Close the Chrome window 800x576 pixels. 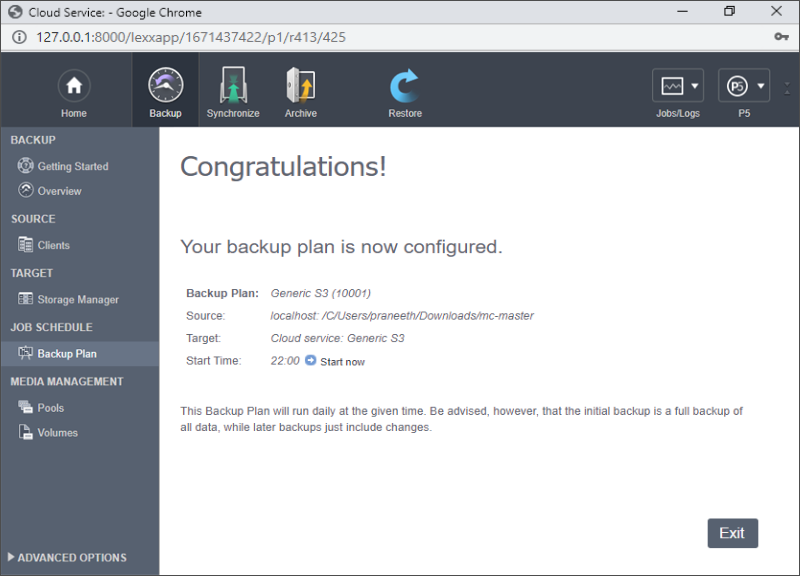pos(776,12)
